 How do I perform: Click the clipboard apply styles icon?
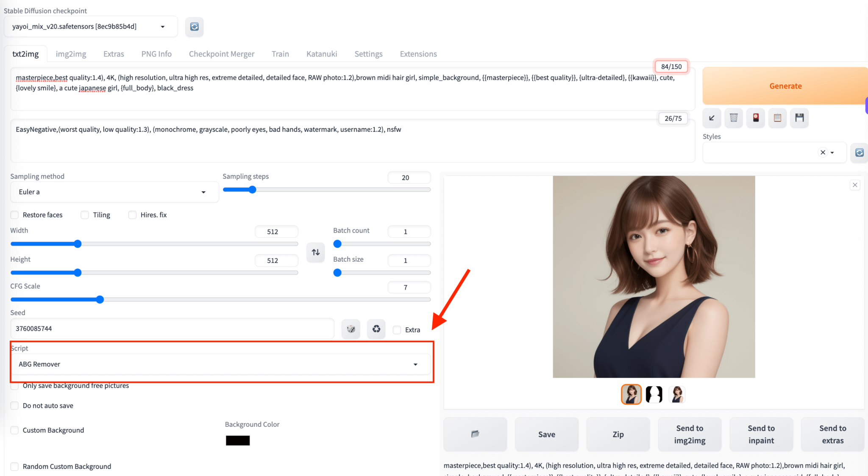(777, 118)
